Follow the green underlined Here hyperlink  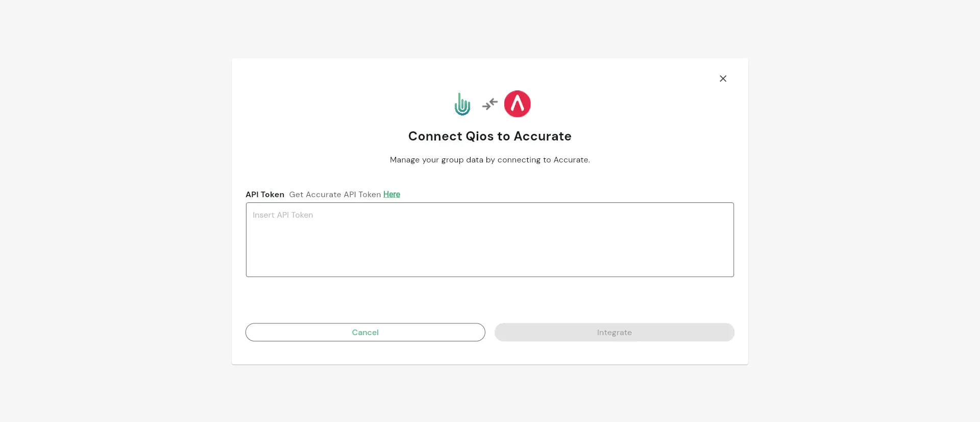point(391,194)
